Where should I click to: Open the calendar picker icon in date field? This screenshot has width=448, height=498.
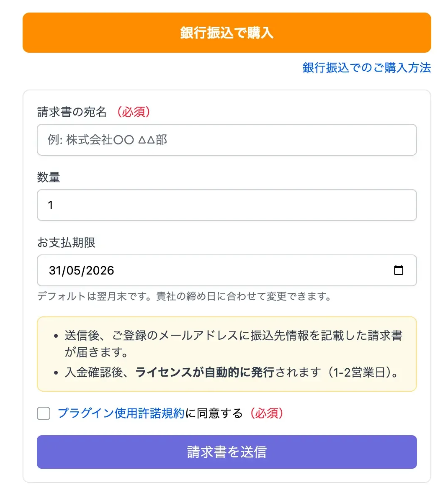point(399,270)
